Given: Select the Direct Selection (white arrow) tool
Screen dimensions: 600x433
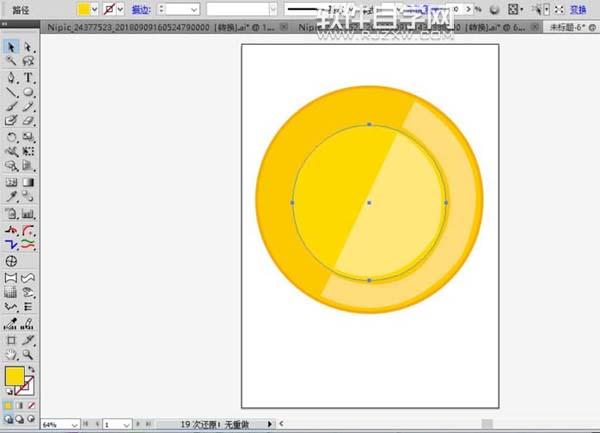Looking at the screenshot, I should pos(28,47).
